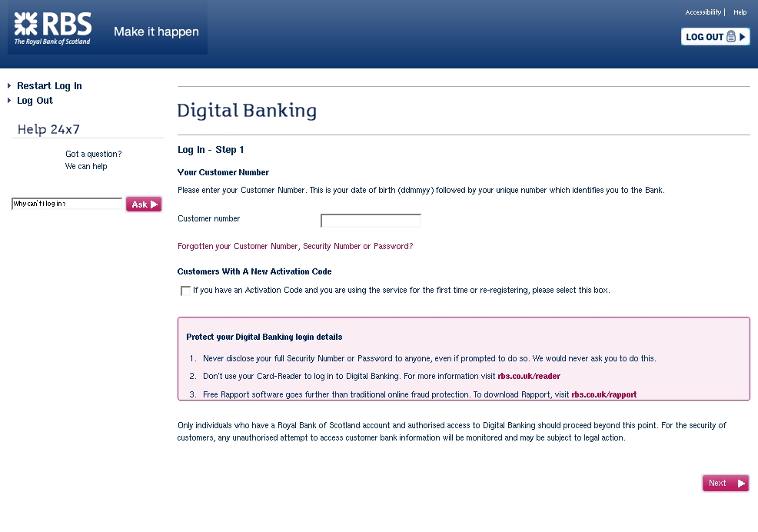
Task: Click the arrow beside Restart Log In
Action: pos(9,85)
